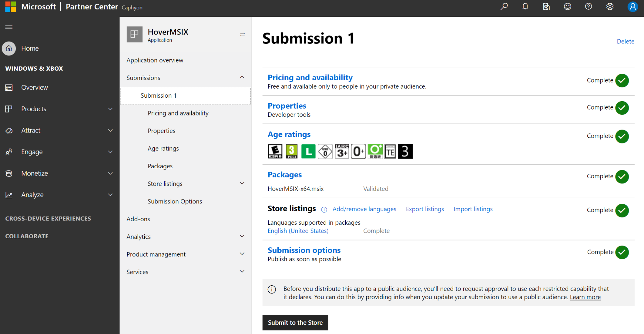Open Age ratings section heading link
The image size is (644, 334).
point(289,134)
